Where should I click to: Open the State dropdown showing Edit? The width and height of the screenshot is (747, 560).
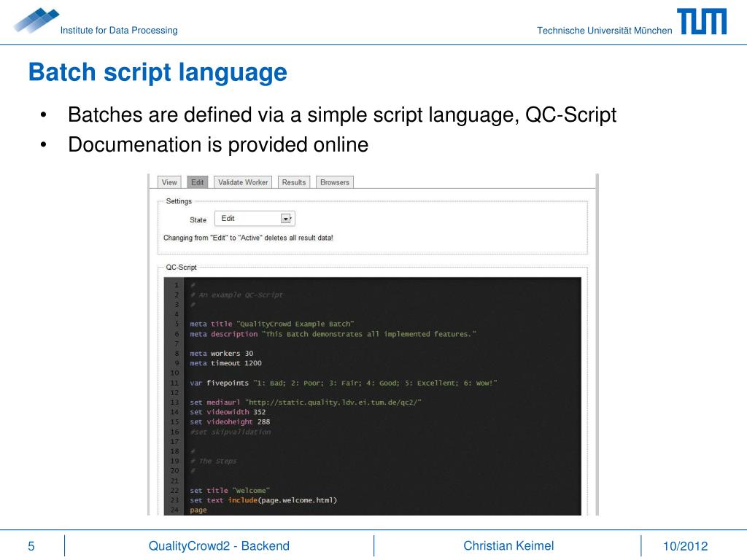[255, 219]
